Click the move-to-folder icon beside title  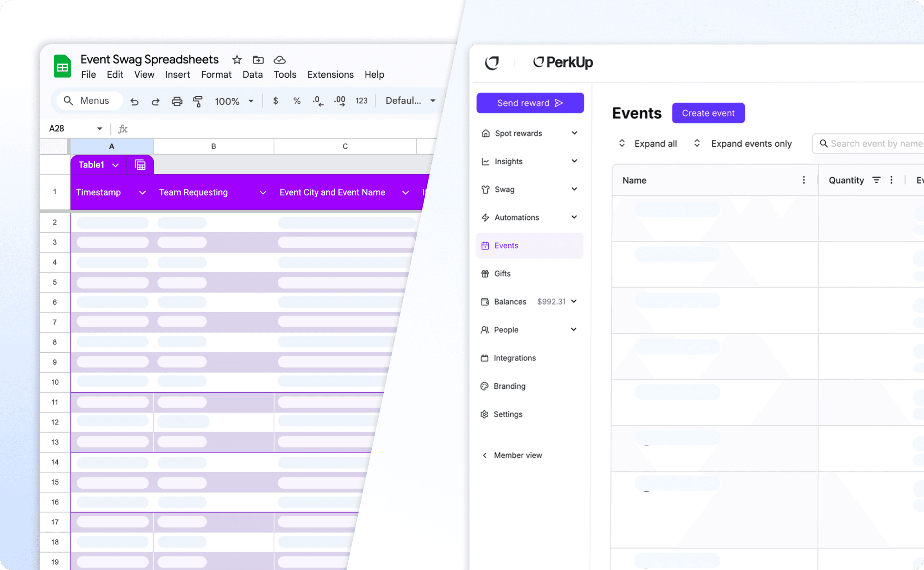tap(258, 59)
